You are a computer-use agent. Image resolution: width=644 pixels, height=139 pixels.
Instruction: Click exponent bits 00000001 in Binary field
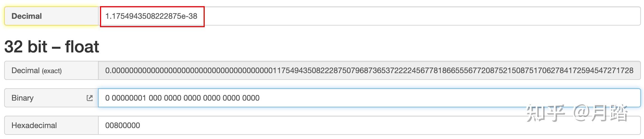[x=129, y=98]
